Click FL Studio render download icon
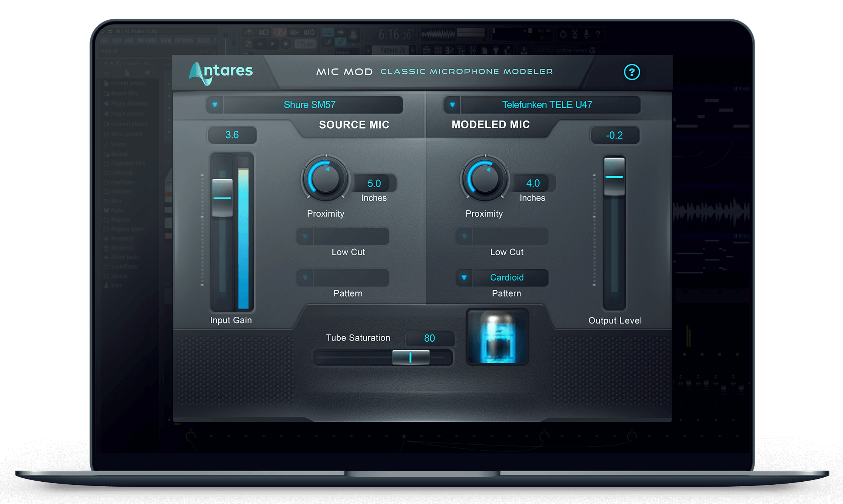Viewport: 843px width, 504px height. click(523, 50)
